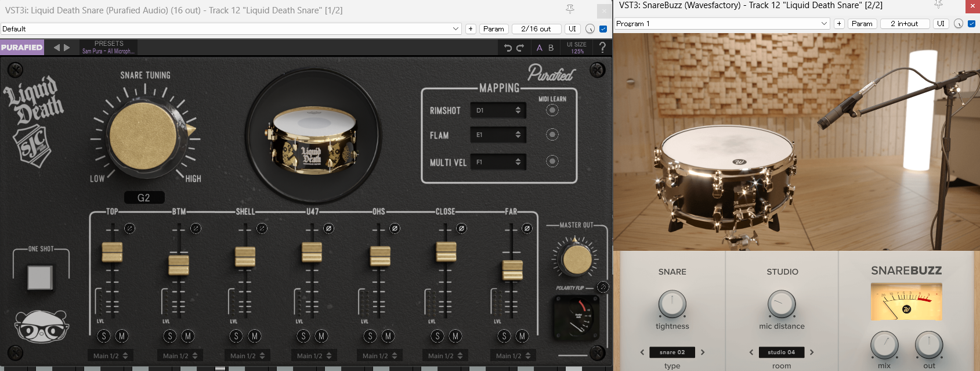Click Param in the SnareBuzz window
Viewport: 980px width, 371px height.
[862, 24]
